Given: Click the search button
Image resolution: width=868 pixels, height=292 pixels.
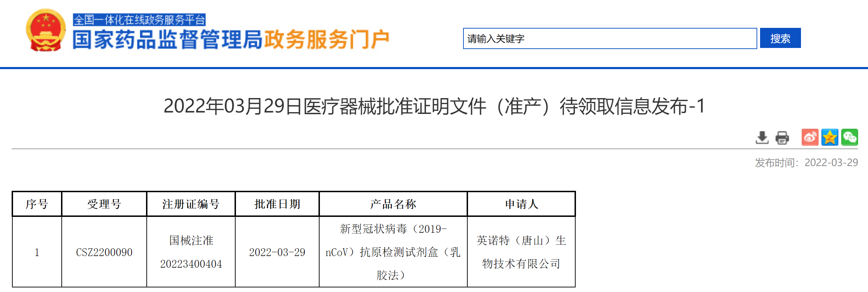Looking at the screenshot, I should (x=780, y=38).
